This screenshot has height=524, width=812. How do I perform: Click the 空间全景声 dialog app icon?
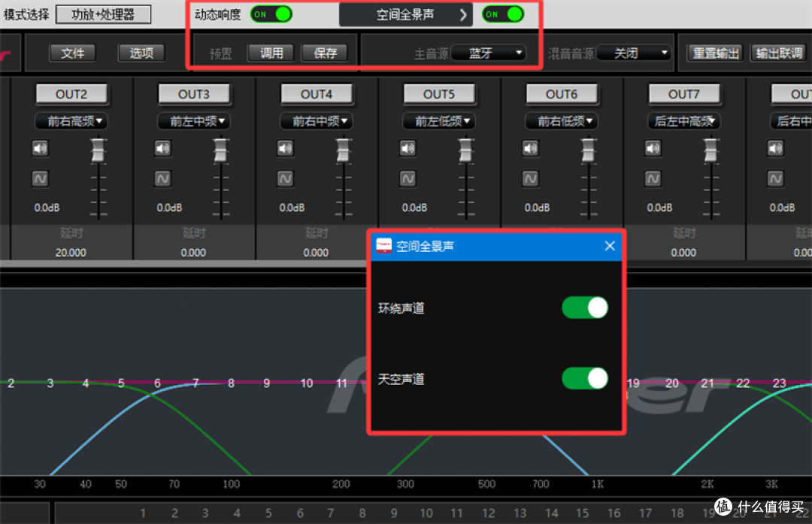coord(383,245)
